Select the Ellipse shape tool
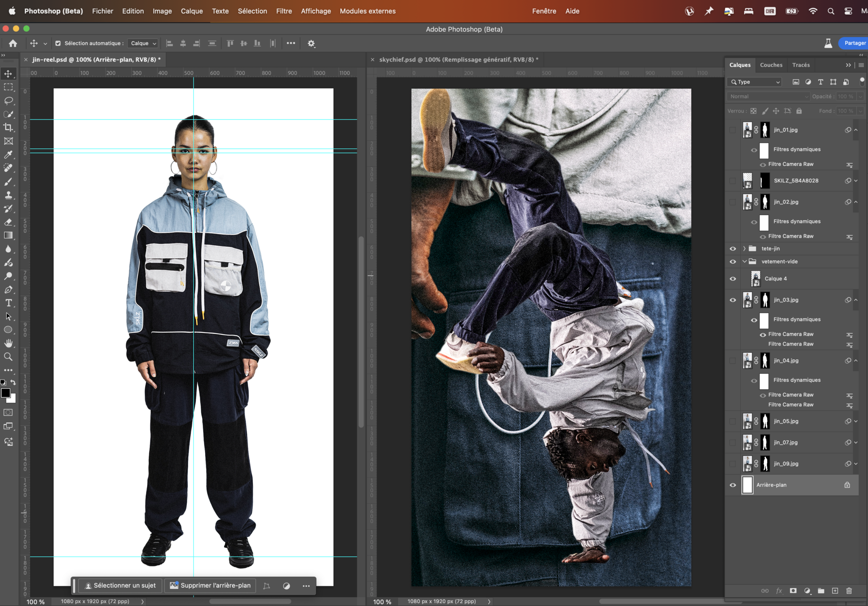The height and width of the screenshot is (606, 868). coord(8,330)
